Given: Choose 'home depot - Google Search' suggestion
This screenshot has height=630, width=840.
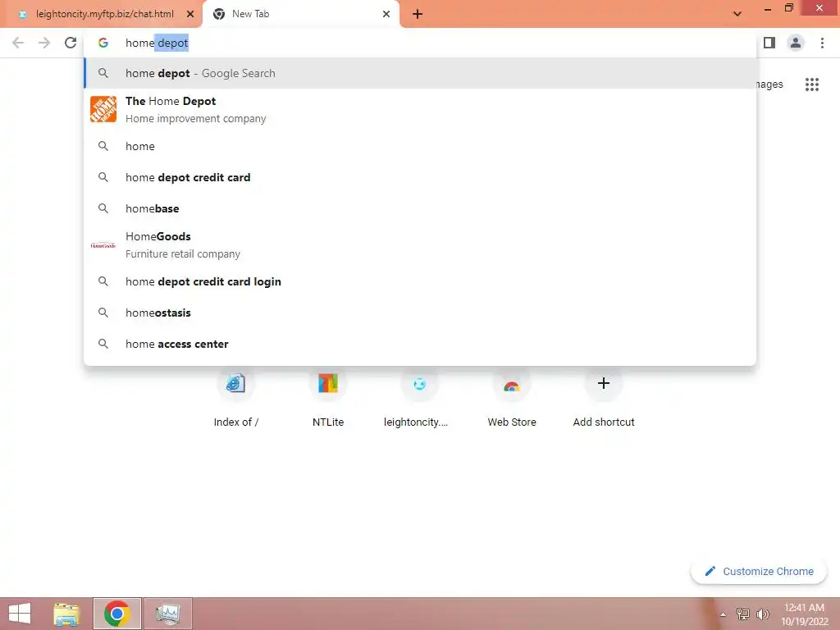Looking at the screenshot, I should [x=420, y=73].
